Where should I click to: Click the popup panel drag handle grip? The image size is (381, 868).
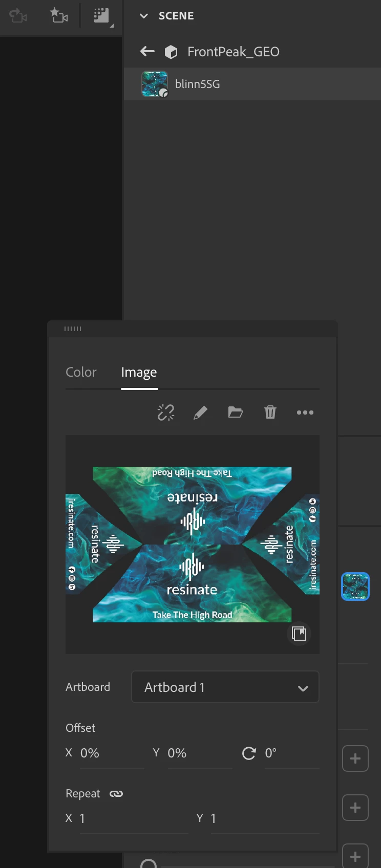click(73, 329)
